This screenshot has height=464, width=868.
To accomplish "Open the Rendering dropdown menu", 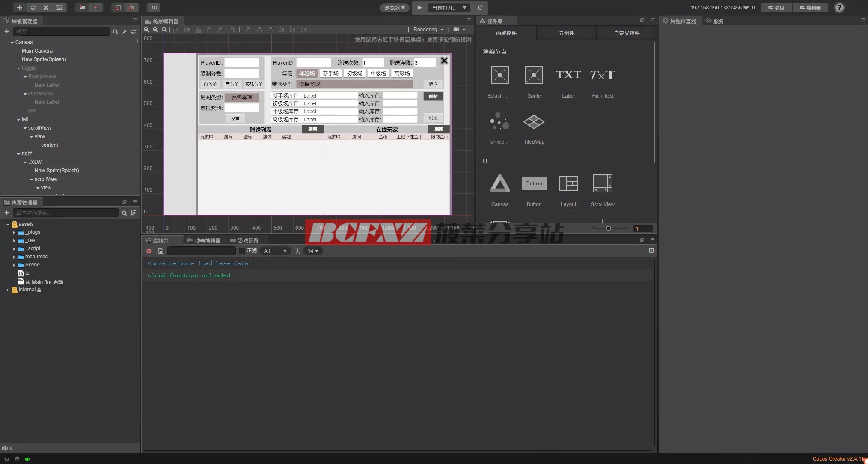I will pyautogui.click(x=428, y=30).
